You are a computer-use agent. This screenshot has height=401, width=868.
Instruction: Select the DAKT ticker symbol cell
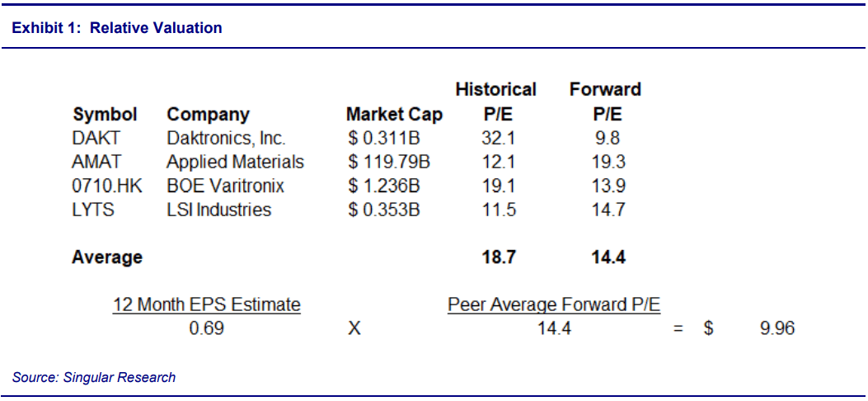pos(96,139)
